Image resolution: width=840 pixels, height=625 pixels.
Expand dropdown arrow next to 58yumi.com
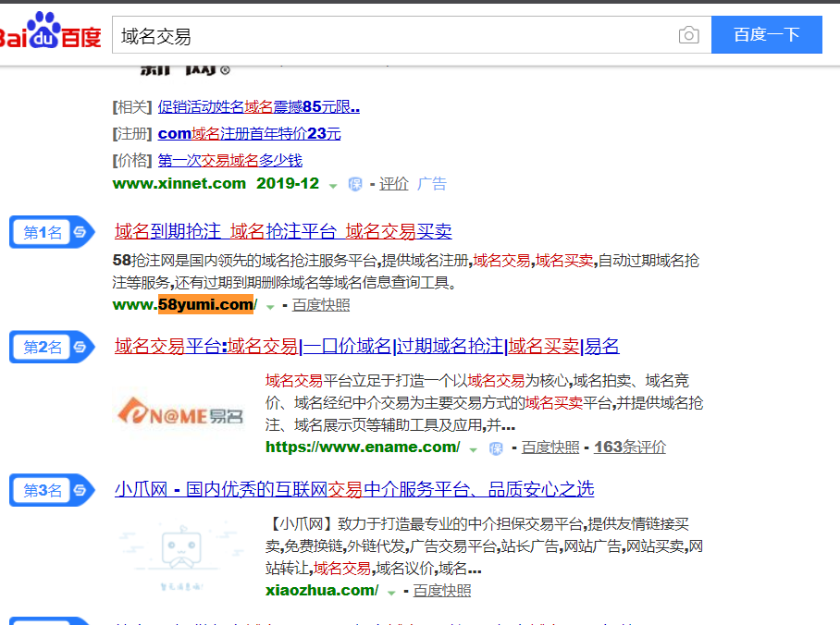tap(270, 307)
